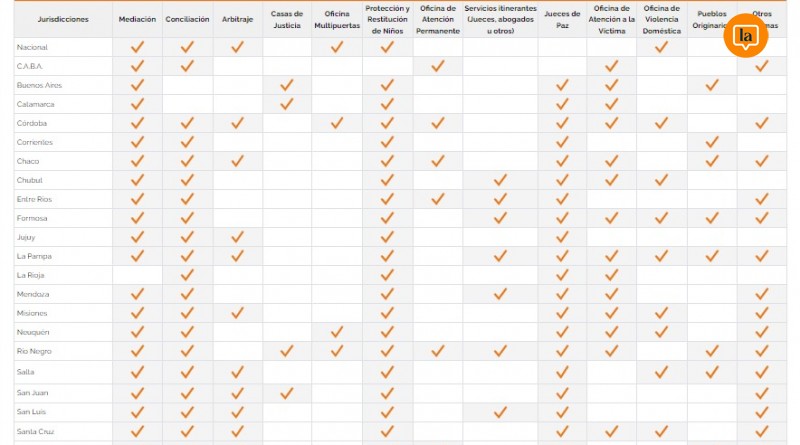The image size is (800, 445).
Task: Click the Protección y Restitución de Niños header
Action: point(387,19)
